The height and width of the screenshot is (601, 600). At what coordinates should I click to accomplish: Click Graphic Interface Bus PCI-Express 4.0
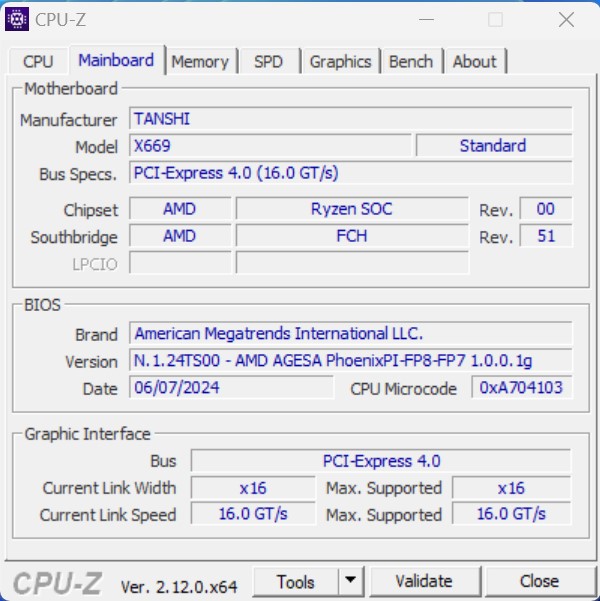(x=381, y=461)
